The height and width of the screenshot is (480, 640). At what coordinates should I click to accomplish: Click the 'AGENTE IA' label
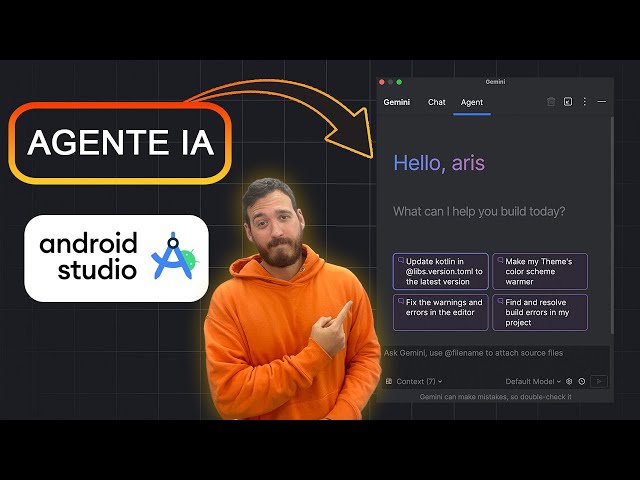click(x=120, y=142)
